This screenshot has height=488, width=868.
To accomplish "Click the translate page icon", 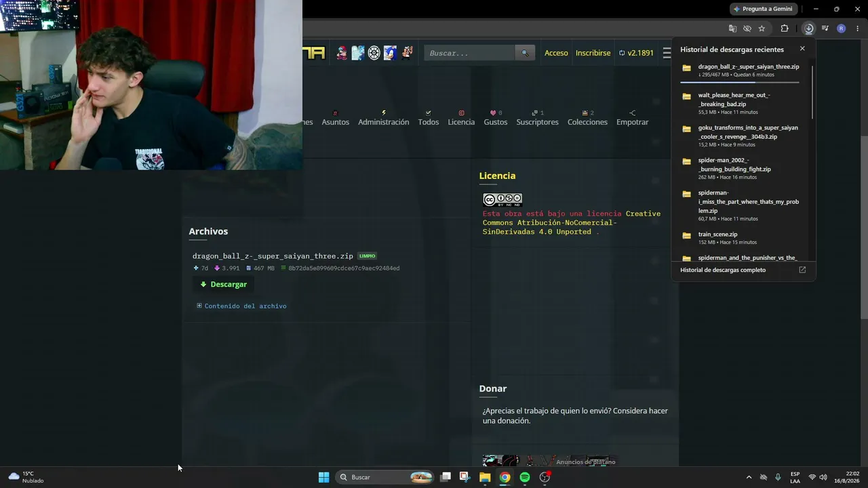I will pos(732,28).
